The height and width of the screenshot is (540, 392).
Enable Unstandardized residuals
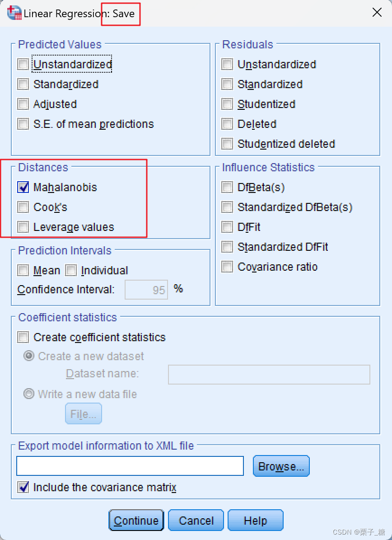click(x=227, y=64)
